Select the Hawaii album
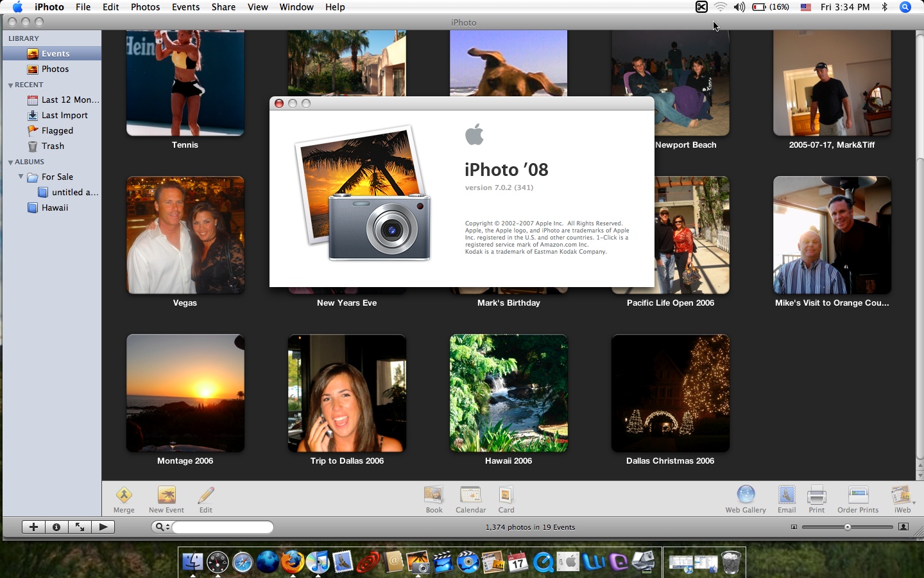This screenshot has width=924, height=578. 51,207
